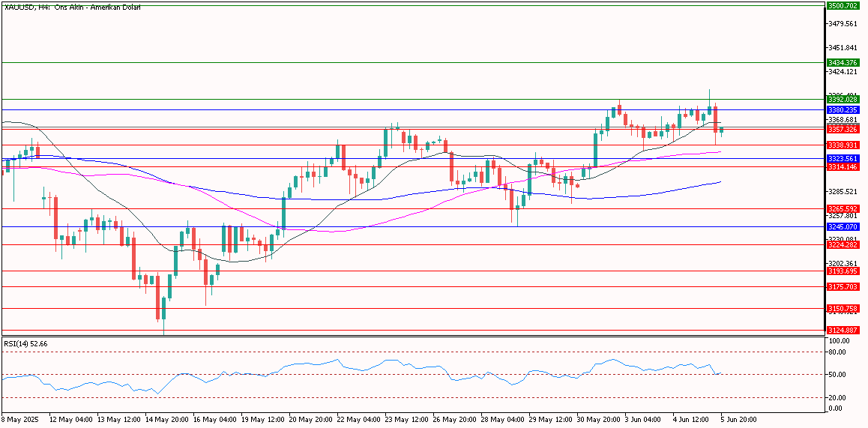Screen dimensions: 868x428
Task: Select the red 3150.758 price tag
Action: click(842, 308)
